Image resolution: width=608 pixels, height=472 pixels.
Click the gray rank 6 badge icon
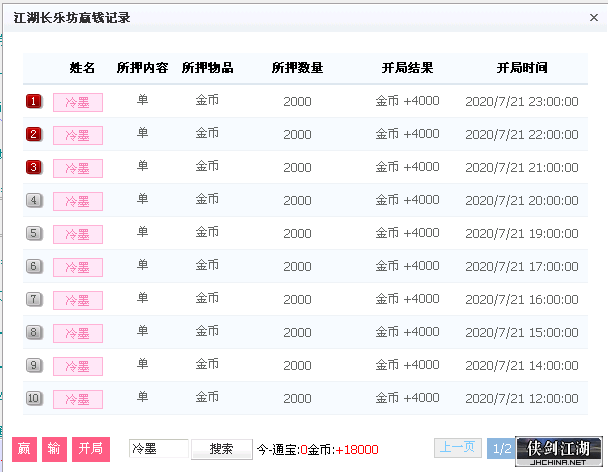coord(34,266)
